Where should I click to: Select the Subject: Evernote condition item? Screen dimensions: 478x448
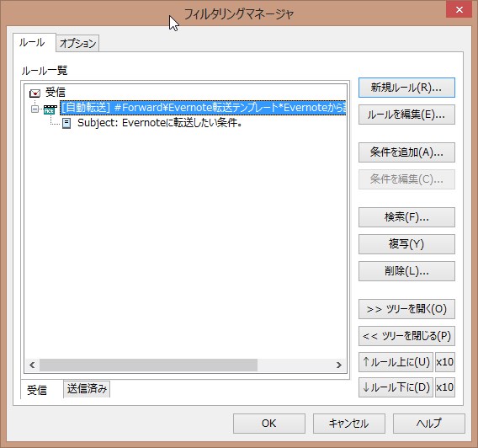tap(160, 123)
